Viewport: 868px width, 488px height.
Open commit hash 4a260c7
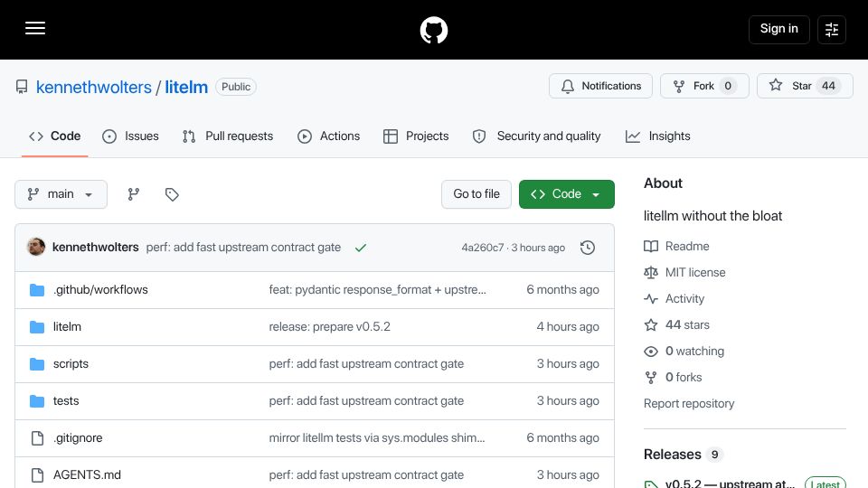483,248
